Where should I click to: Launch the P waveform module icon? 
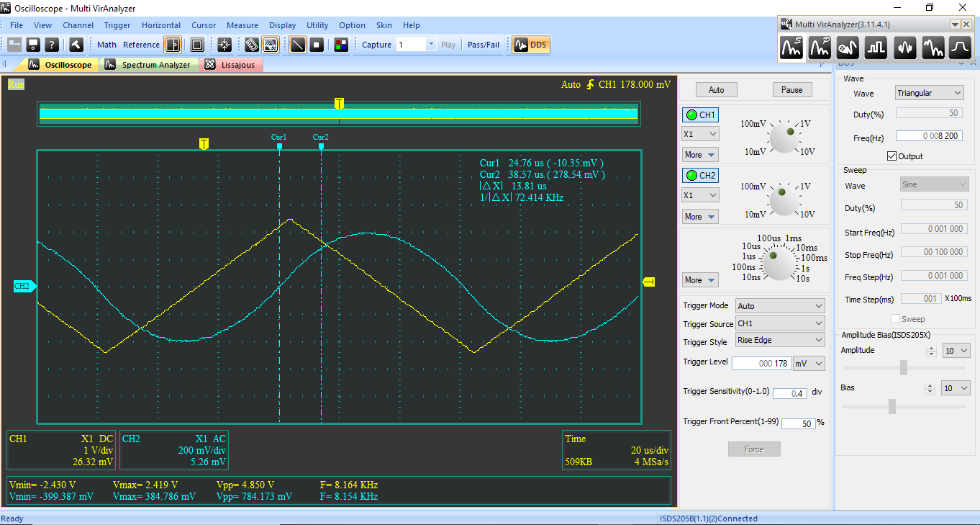[820, 48]
